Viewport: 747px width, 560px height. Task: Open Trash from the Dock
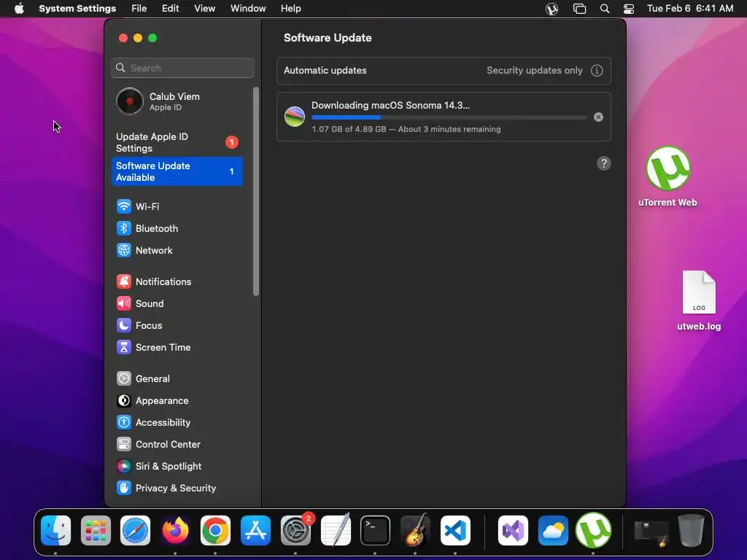[691, 531]
